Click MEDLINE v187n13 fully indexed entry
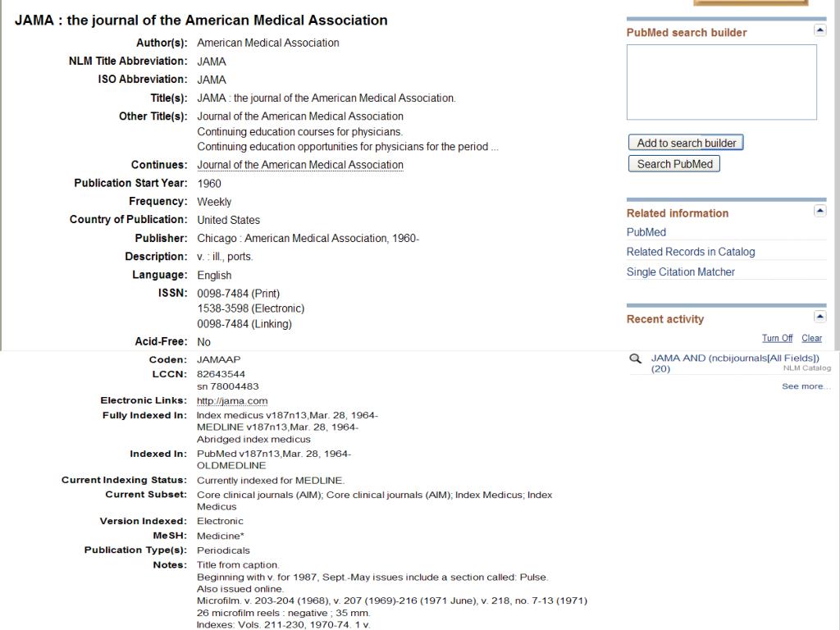Viewport: 840px width, 630px height. click(x=277, y=427)
